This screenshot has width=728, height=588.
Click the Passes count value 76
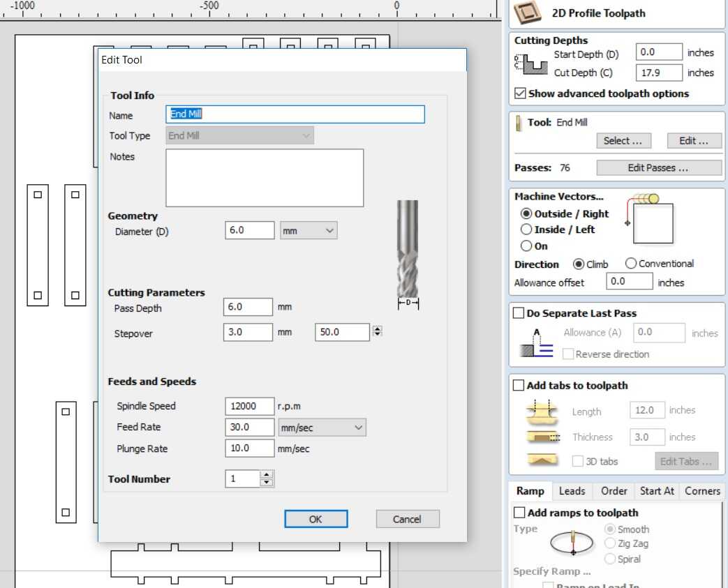click(565, 167)
